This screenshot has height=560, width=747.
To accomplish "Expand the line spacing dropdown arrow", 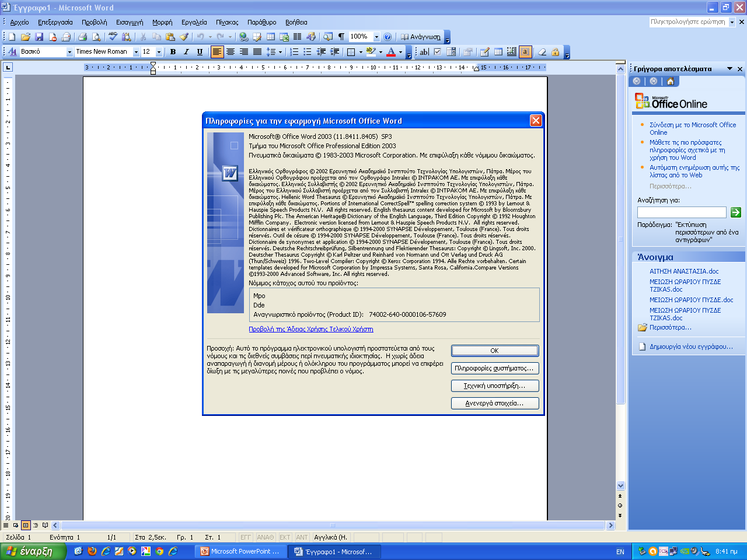I will pyautogui.click(x=280, y=52).
